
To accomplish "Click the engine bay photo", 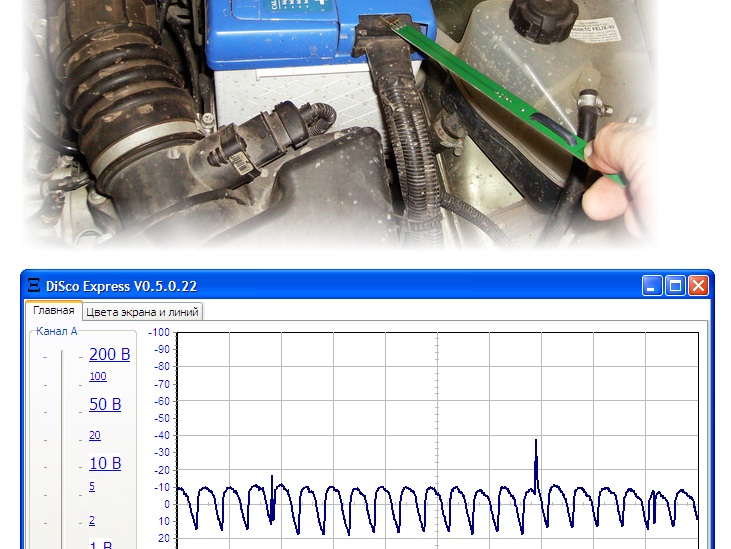I will tap(340, 124).
